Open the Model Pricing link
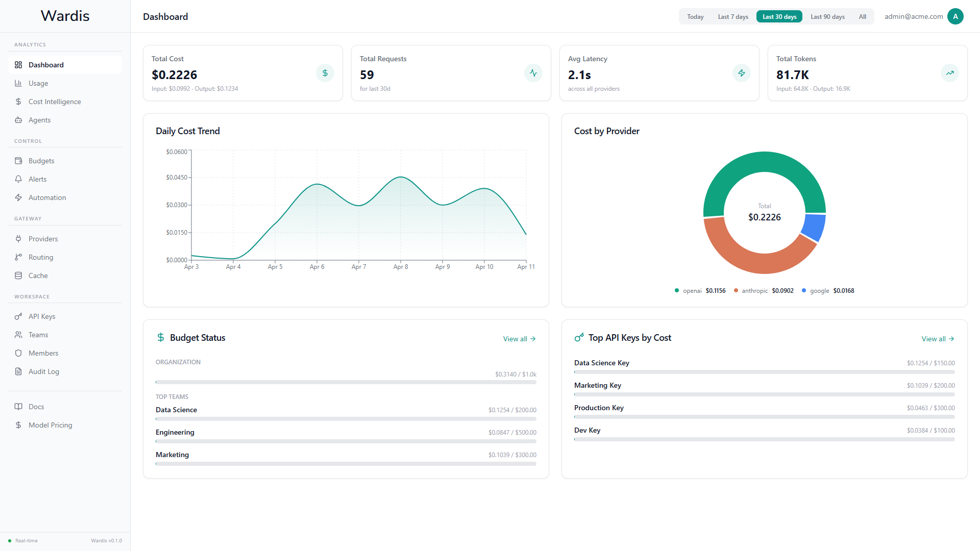 65,425
